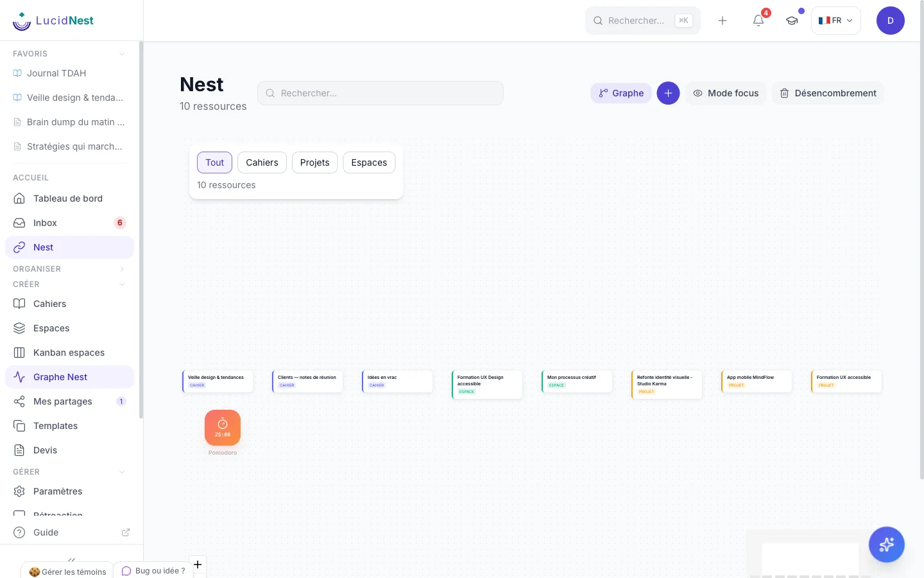Select Formation UX accessible projet node

846,381
